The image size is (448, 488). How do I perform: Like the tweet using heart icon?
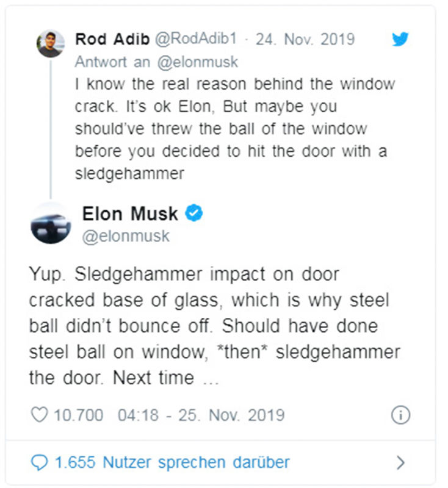point(40,415)
